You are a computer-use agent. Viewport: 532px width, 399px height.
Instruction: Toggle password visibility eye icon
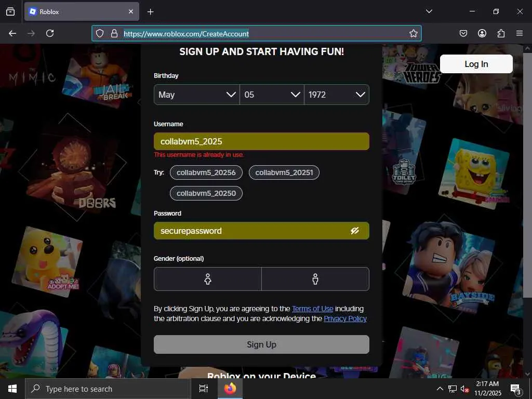(x=355, y=231)
